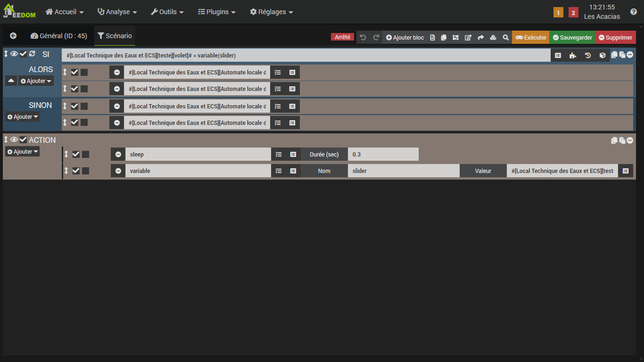The height and width of the screenshot is (362, 644).
Task: Open the Ajouter dropdown under ALORS
Action: (x=35, y=81)
